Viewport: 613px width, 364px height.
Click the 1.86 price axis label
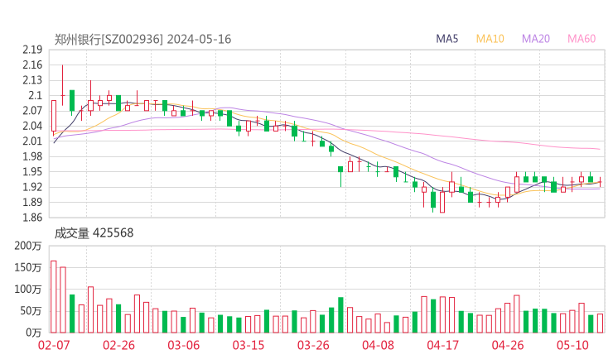32,217
